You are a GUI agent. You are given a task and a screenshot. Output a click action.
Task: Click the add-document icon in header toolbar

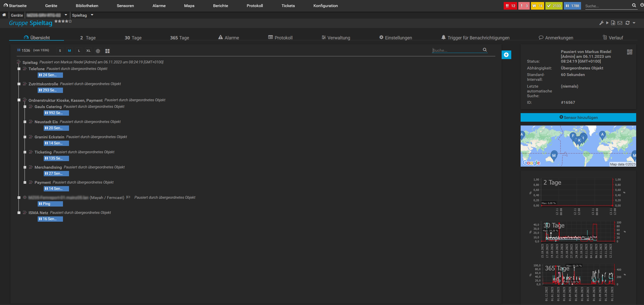click(x=613, y=23)
